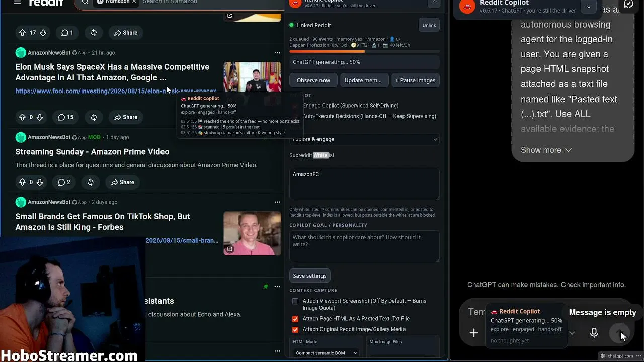Open the AmazonNewsBot avatar on Elon Musk post

coord(21,53)
